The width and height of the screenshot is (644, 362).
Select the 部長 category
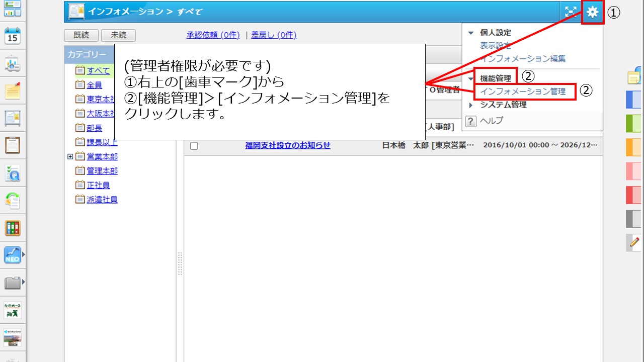click(x=95, y=128)
